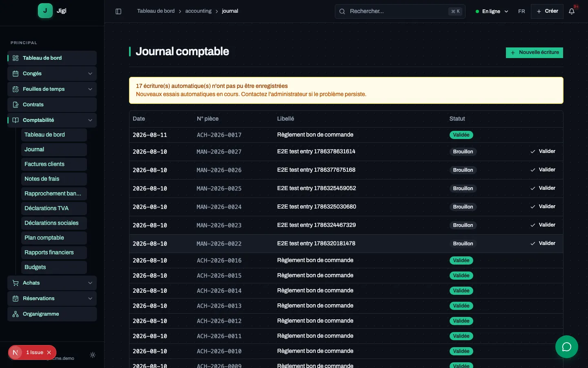Click the Jigi logo avatar

point(45,11)
